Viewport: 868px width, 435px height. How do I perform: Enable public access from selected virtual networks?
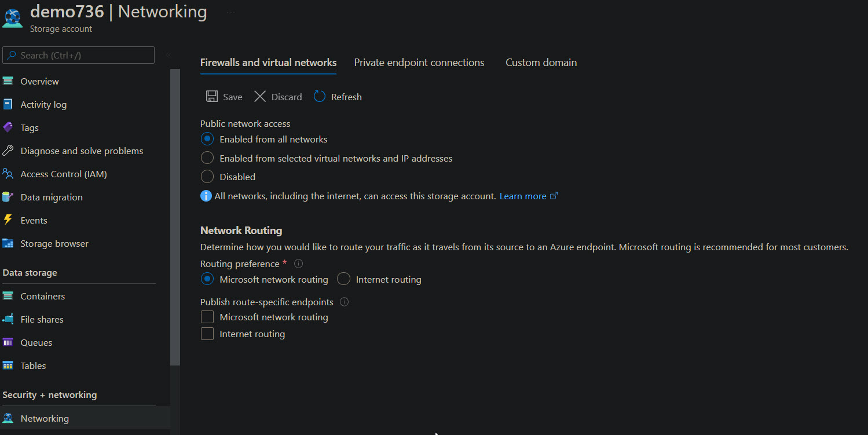207,158
